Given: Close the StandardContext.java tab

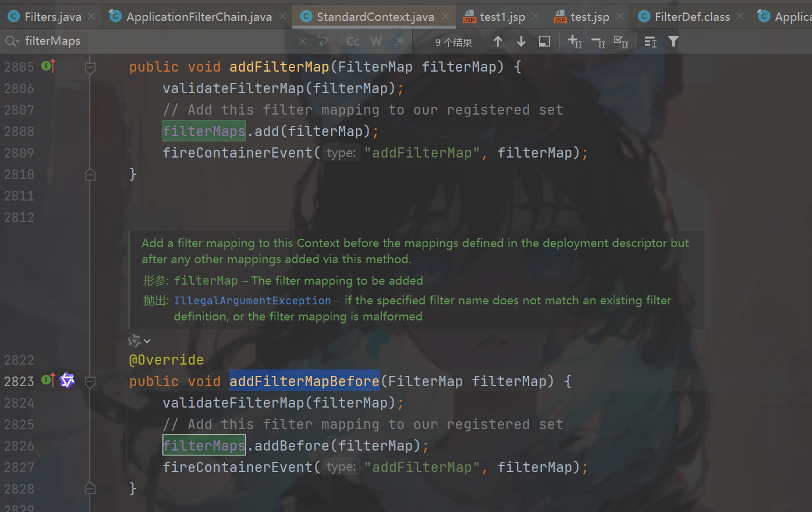Looking at the screenshot, I should coord(445,17).
